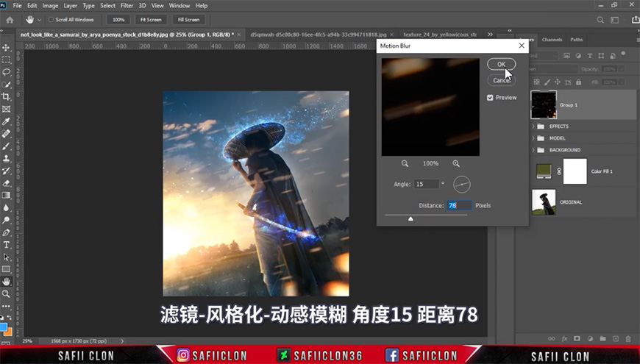This screenshot has height=364, width=640.
Task: Click Cancel in Motion Blur dialog
Action: tap(501, 80)
